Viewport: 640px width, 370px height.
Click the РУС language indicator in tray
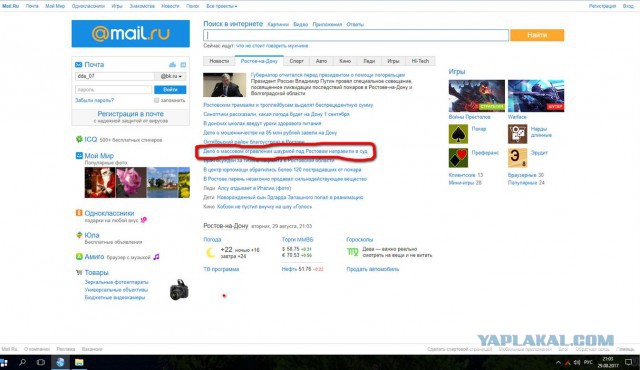pos(588,362)
